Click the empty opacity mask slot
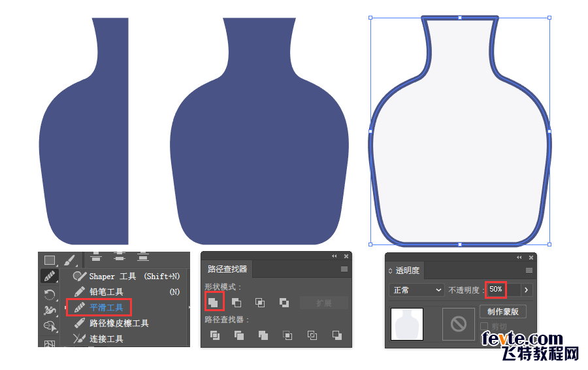The image size is (588, 370). pyautogui.click(x=458, y=324)
